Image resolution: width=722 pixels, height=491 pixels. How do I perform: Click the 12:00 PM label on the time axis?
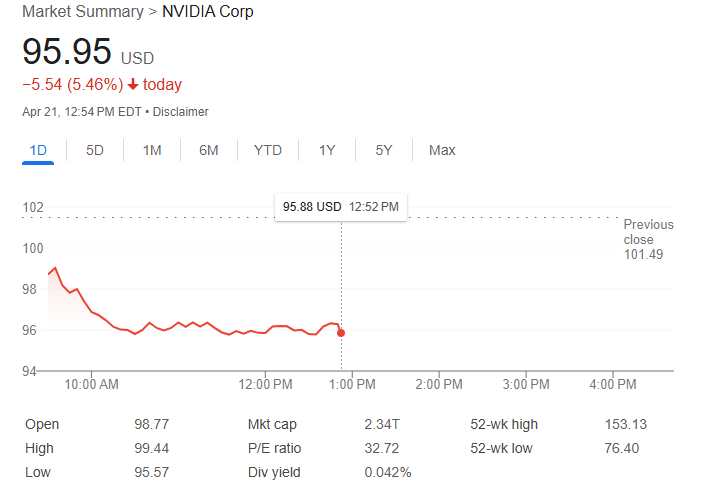click(267, 384)
